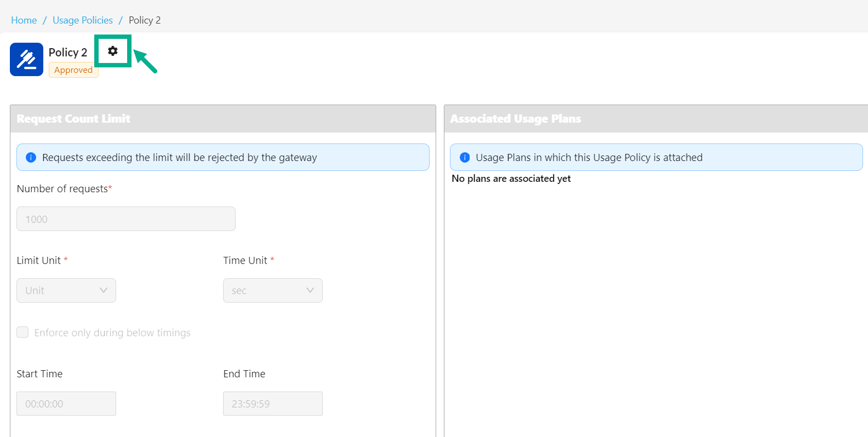Viewport: 868px width, 437px height.
Task: Go to Home via breadcrumb
Action: [24, 20]
